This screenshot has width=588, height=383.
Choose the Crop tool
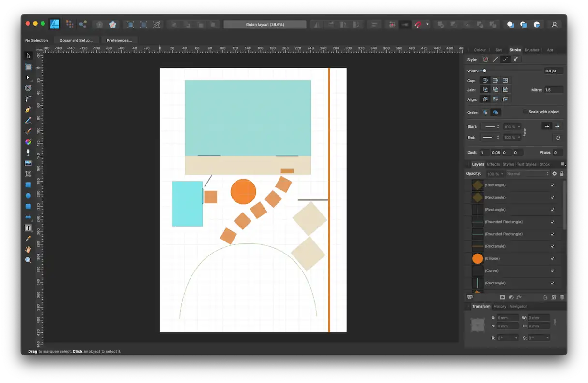[x=29, y=174]
